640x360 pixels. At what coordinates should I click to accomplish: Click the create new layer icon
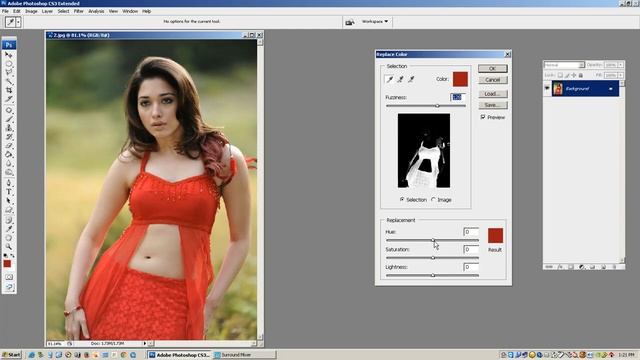coord(603,267)
